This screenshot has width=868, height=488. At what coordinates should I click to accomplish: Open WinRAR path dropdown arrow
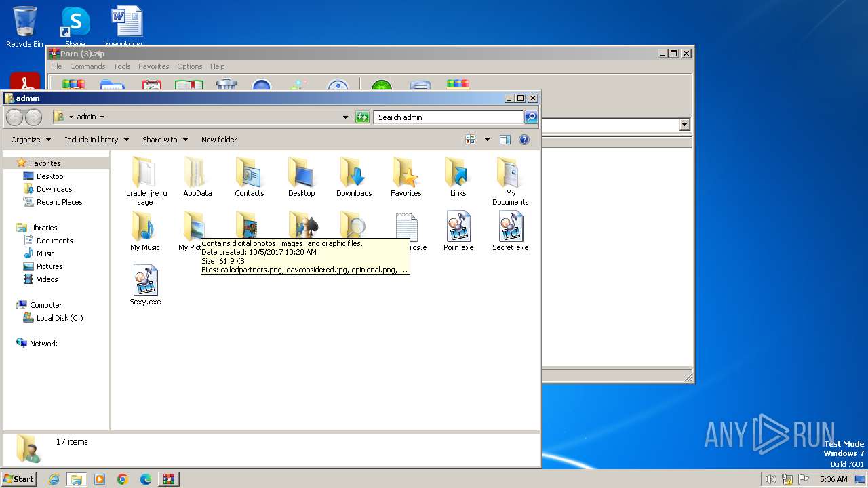coord(684,125)
